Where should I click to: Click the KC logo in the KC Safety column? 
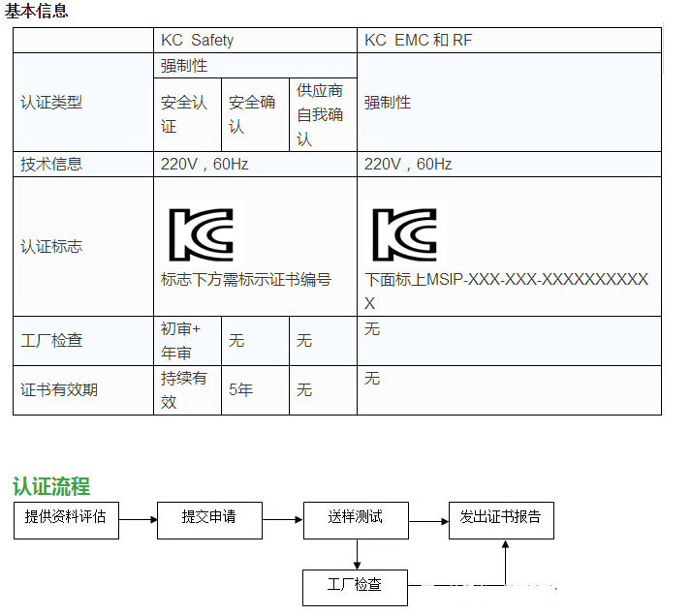201,234
